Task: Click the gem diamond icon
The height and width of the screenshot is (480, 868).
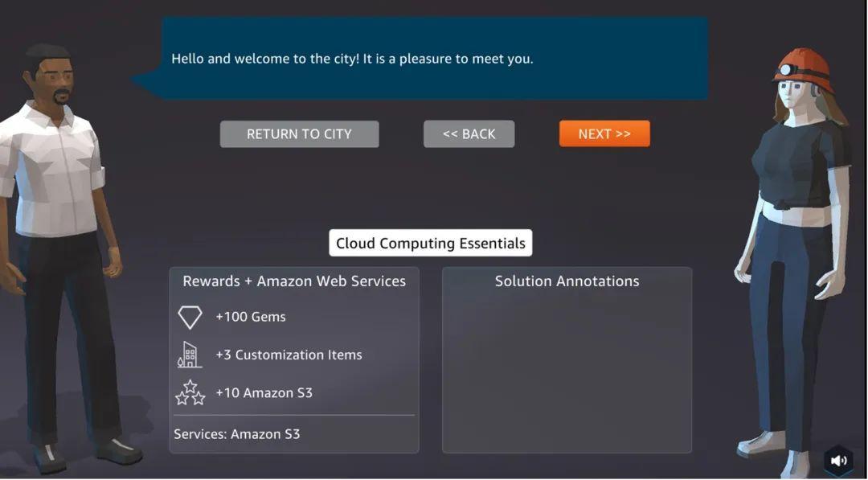Action: pyautogui.click(x=190, y=318)
